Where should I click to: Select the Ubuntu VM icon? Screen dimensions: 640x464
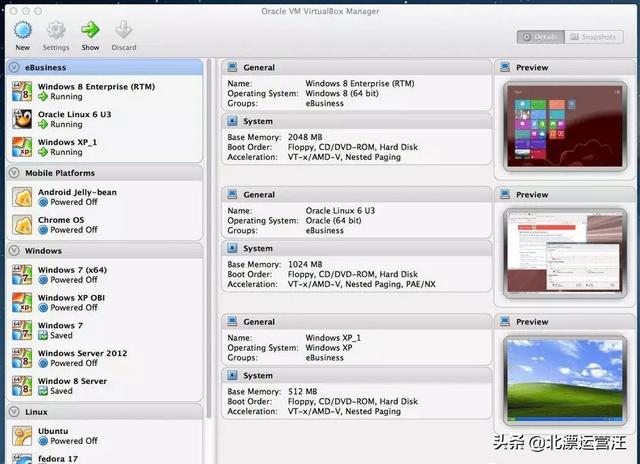click(x=22, y=436)
